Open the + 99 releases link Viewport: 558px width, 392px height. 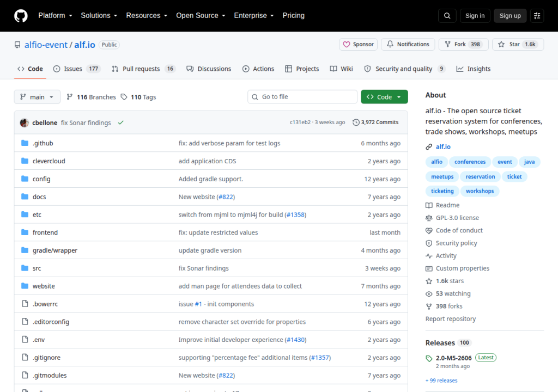(x=441, y=380)
